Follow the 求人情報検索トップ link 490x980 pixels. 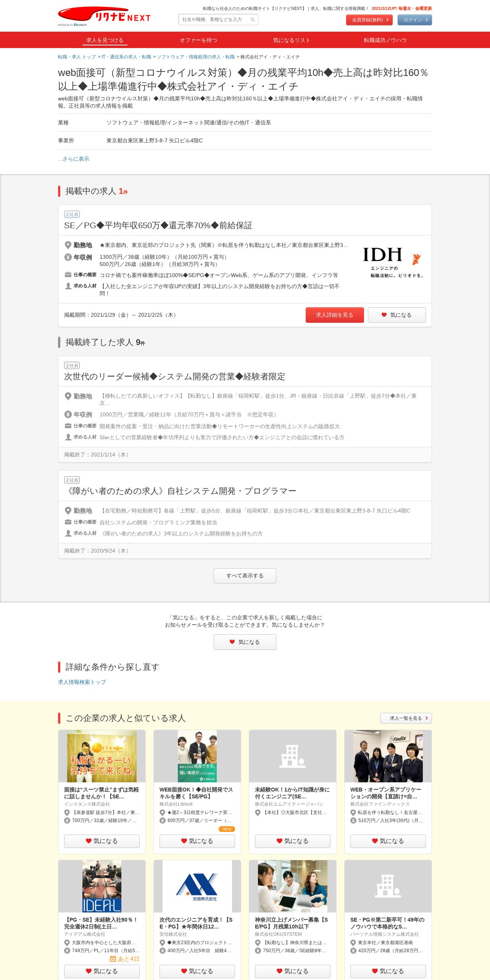click(x=82, y=682)
